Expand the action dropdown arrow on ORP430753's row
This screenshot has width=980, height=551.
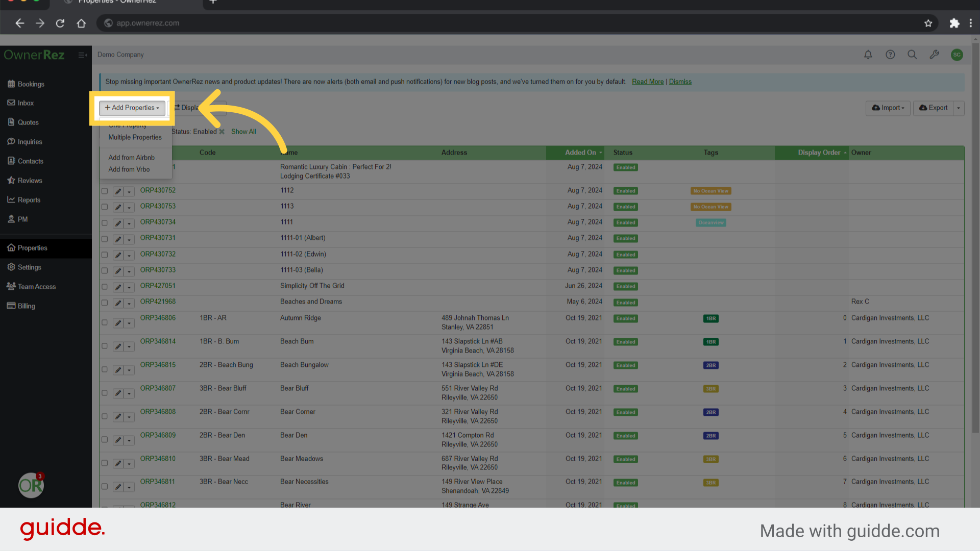pyautogui.click(x=129, y=207)
